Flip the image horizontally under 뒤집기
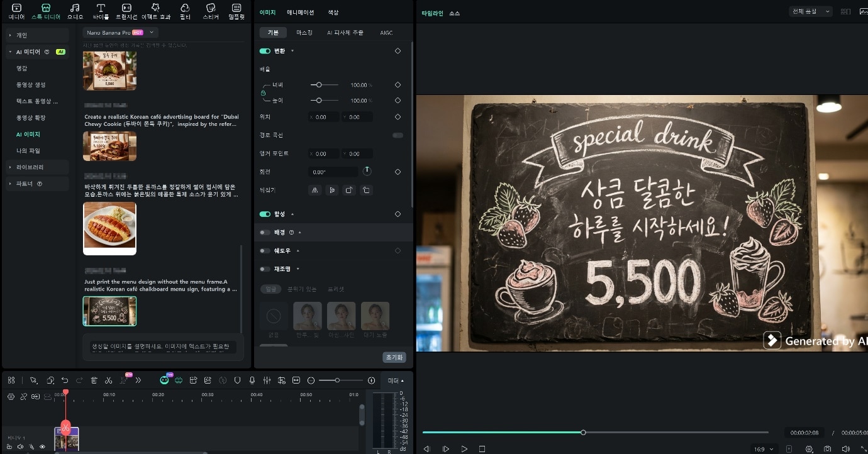This screenshot has width=868, height=454. point(314,189)
